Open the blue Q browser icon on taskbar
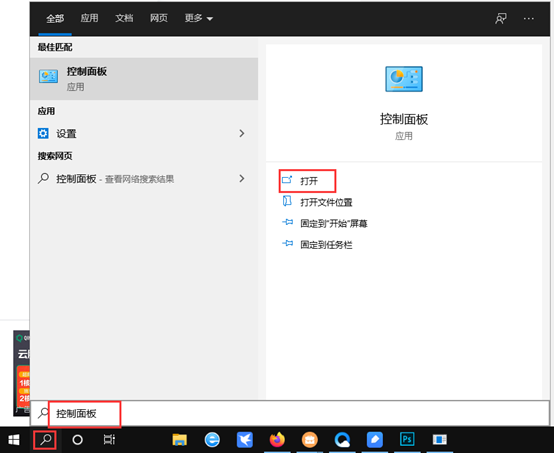 342,440
